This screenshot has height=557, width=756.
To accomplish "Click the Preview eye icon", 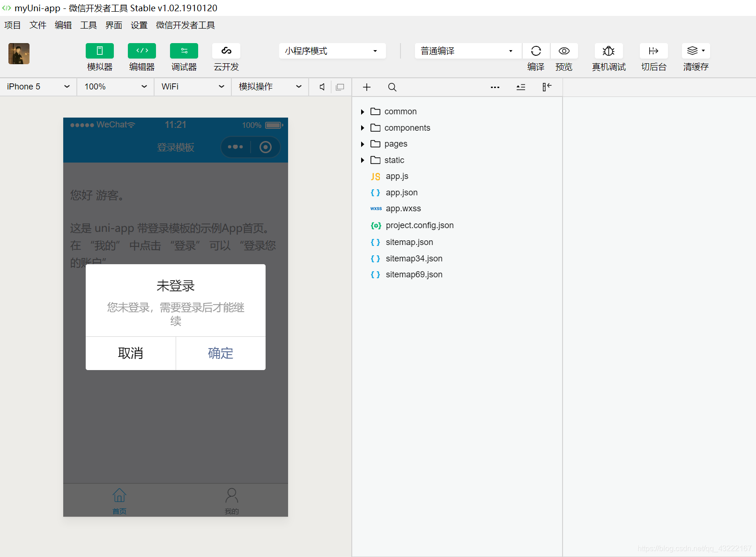I will (564, 51).
